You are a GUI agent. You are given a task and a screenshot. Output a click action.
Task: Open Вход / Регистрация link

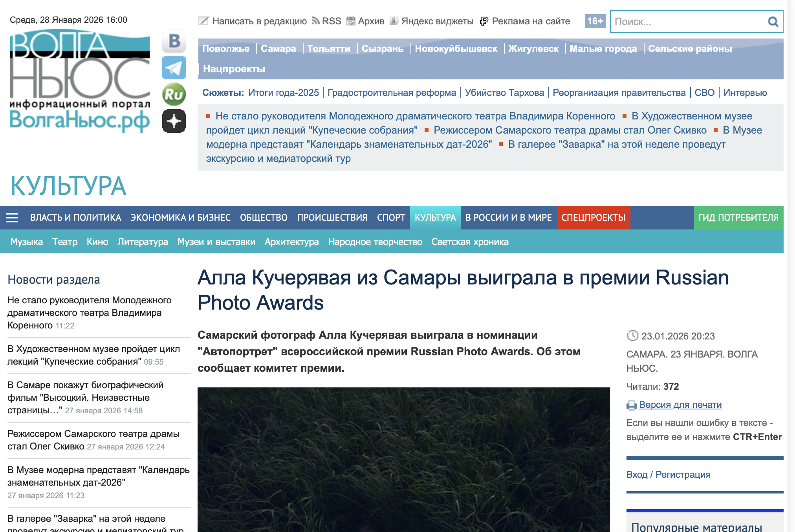click(x=668, y=475)
